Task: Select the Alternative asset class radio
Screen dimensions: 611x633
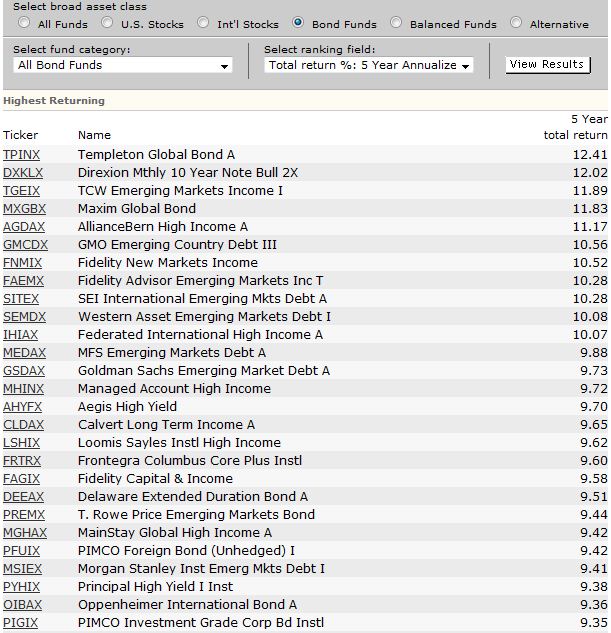Action: point(516,23)
